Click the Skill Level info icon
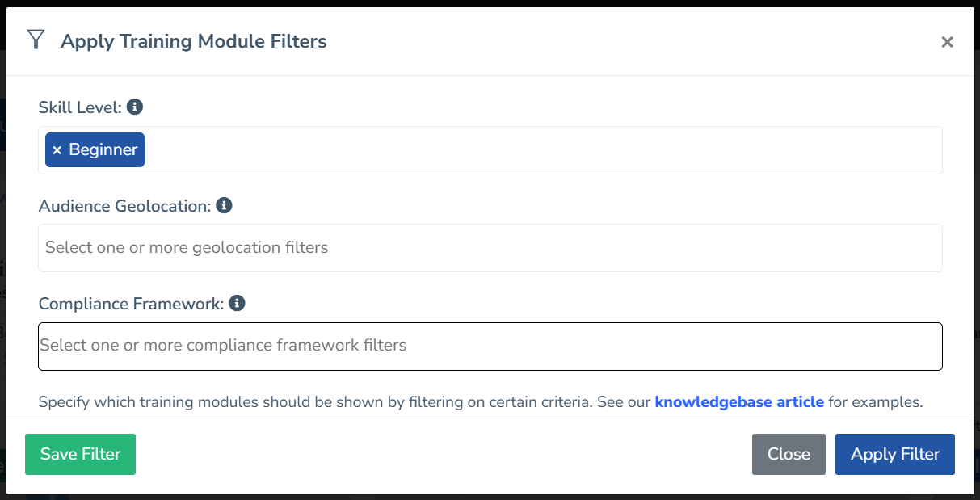 click(x=135, y=107)
